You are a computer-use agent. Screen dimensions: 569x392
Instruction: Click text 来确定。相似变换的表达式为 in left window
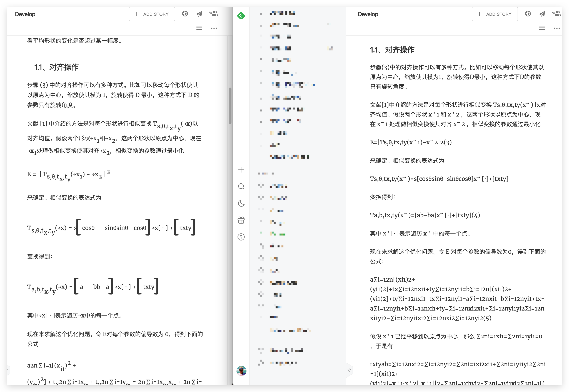pos(64,197)
